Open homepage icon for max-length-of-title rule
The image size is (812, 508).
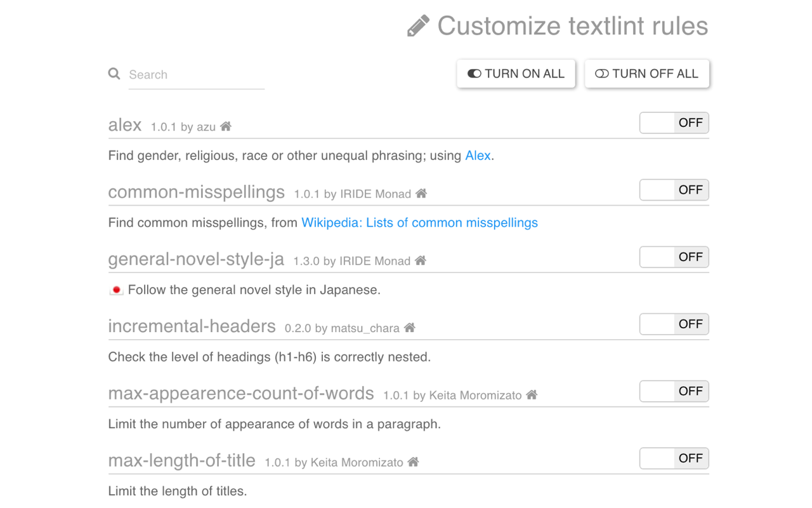[x=414, y=462]
